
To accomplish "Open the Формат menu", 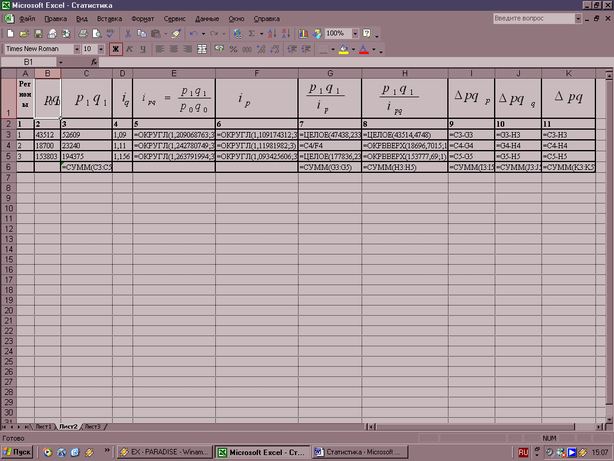I will [142, 19].
